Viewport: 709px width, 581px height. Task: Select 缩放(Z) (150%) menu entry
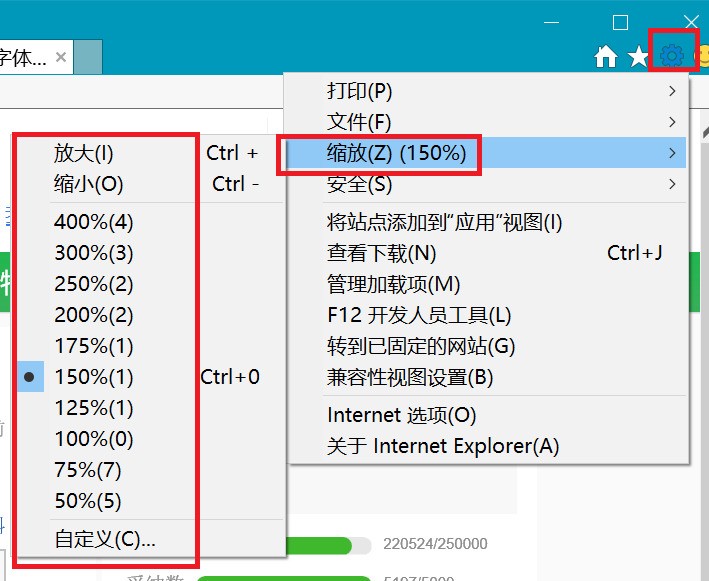486,153
